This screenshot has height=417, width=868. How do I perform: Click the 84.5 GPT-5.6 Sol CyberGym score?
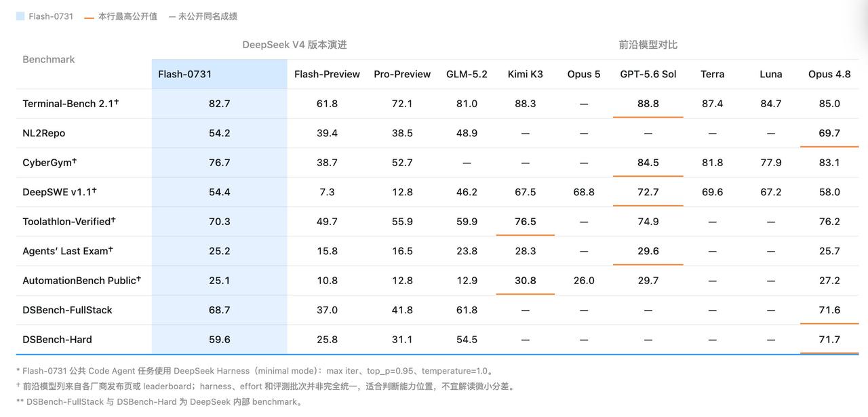648,163
